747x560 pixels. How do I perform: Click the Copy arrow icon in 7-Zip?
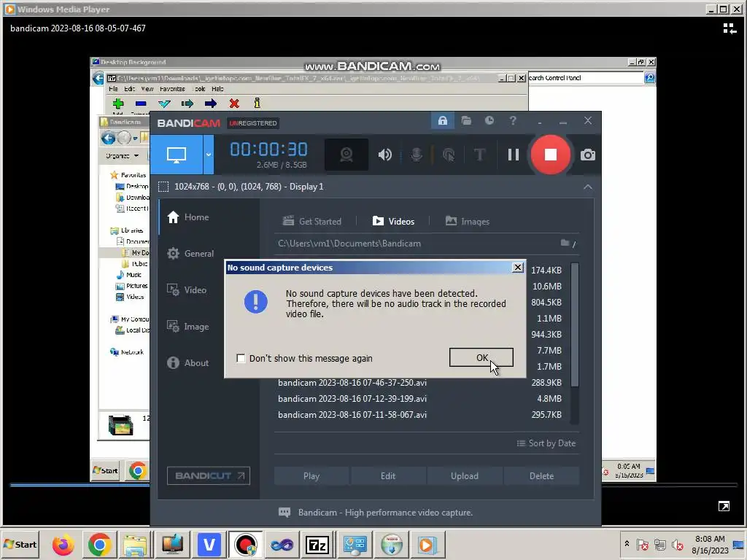(187, 104)
